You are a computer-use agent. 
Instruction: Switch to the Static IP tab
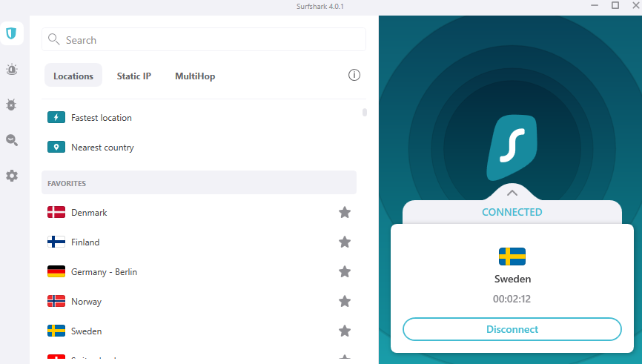tap(134, 76)
